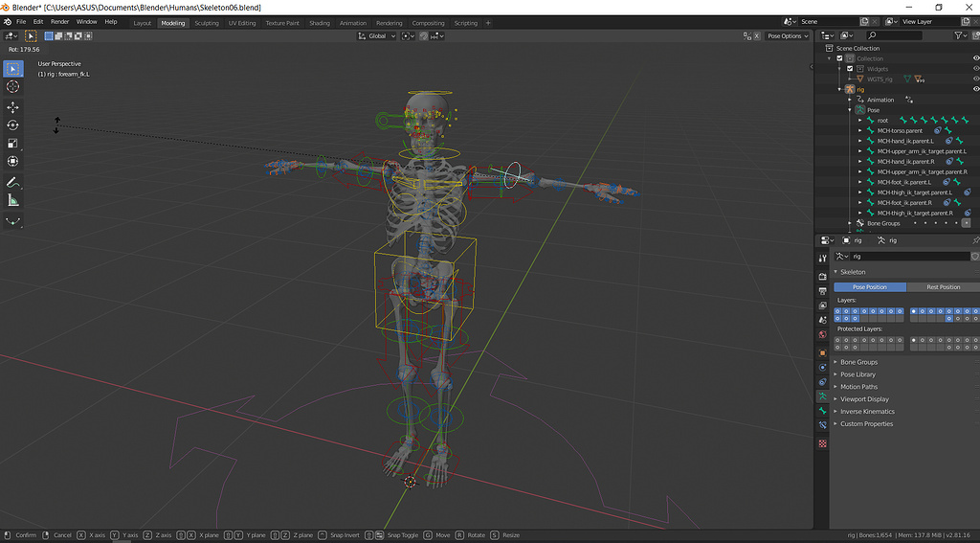Expand the Custom Properties panel
This screenshot has width=980, height=543.
point(865,424)
